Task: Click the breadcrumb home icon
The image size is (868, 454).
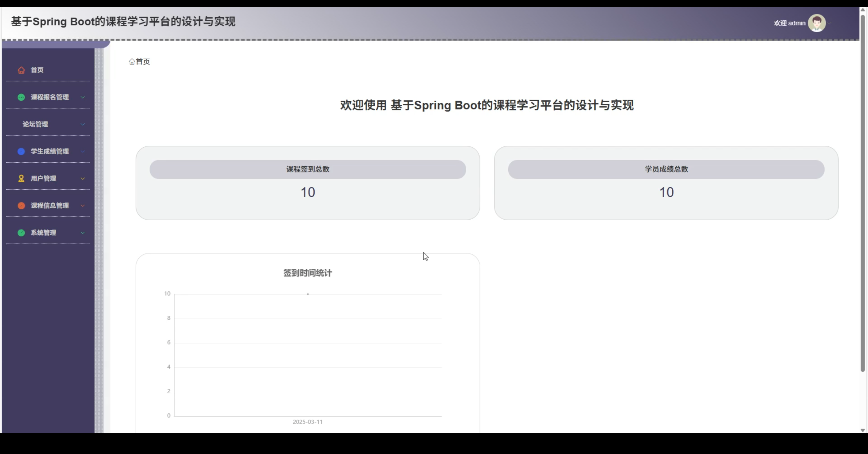Action: click(x=132, y=62)
